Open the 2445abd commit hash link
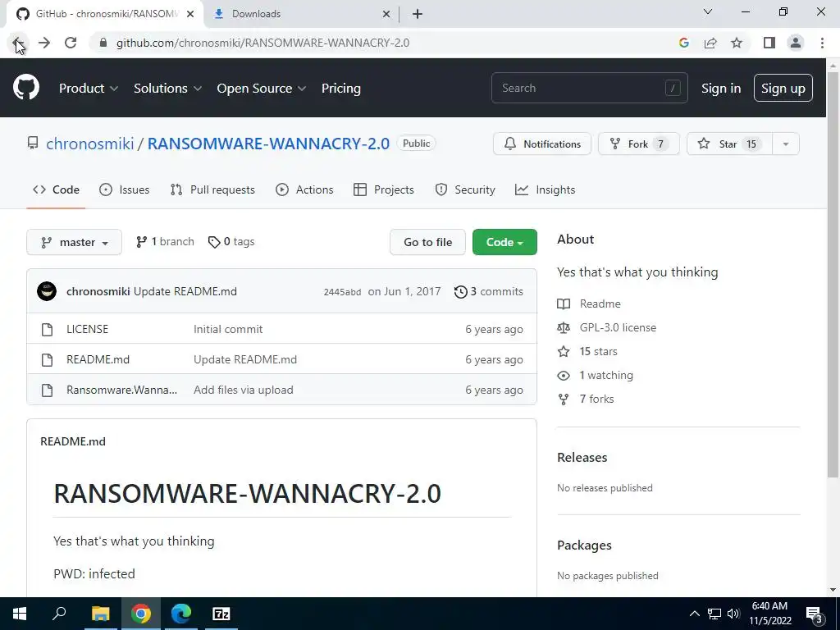The image size is (840, 630). click(x=342, y=292)
